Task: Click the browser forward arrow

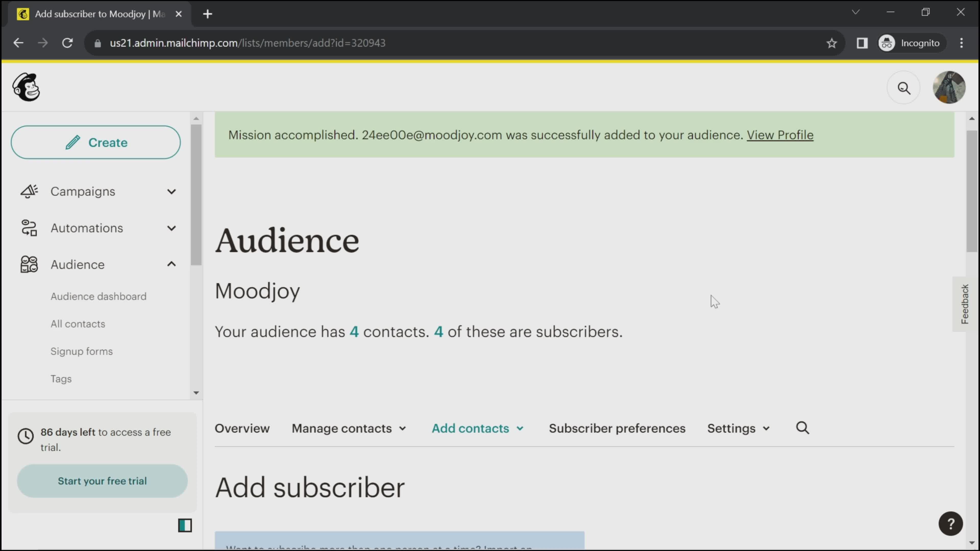Action: (x=43, y=43)
